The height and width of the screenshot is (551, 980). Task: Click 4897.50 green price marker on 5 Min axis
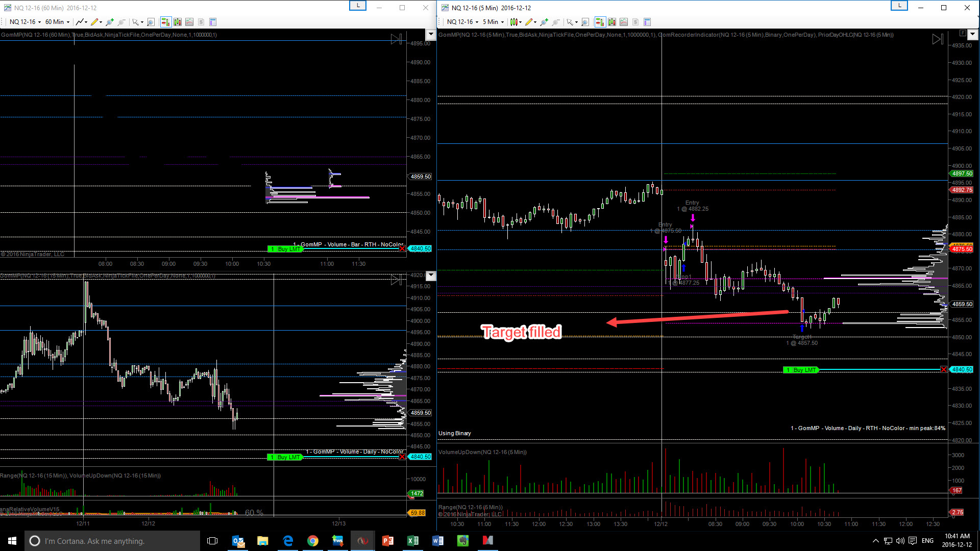pyautogui.click(x=962, y=174)
